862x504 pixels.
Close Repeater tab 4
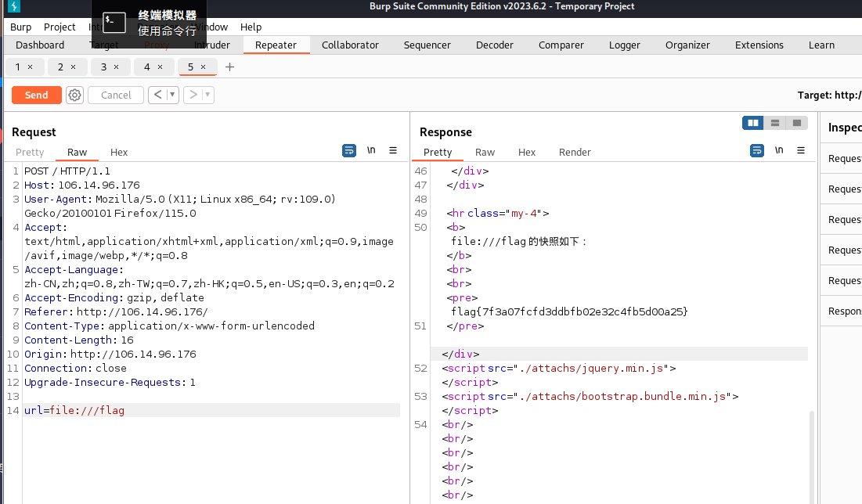pyautogui.click(x=160, y=67)
